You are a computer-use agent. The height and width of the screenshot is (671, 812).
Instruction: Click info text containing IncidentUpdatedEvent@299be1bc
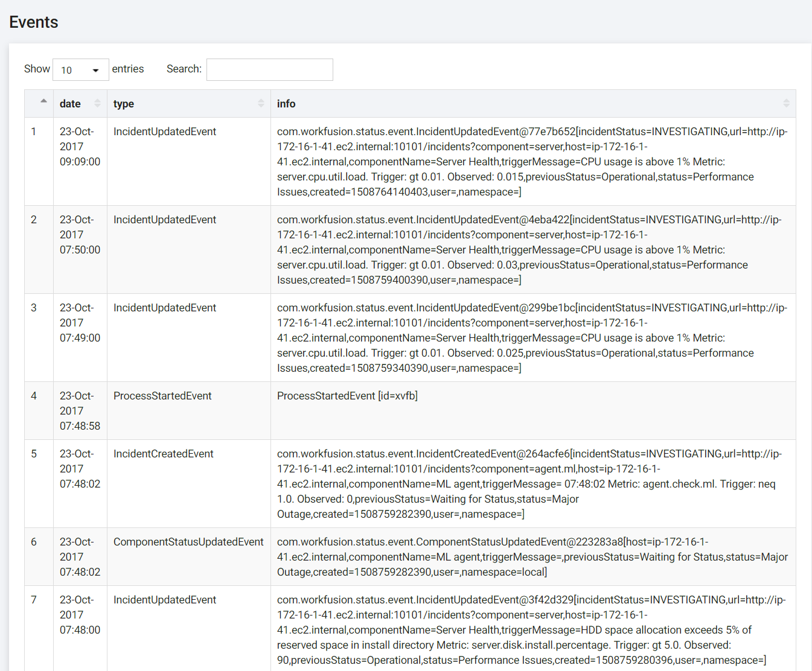tap(532, 338)
